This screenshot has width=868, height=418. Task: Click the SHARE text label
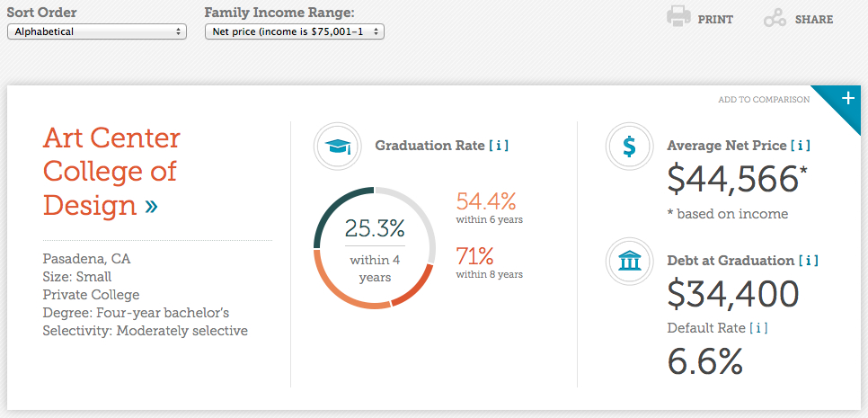tap(814, 20)
